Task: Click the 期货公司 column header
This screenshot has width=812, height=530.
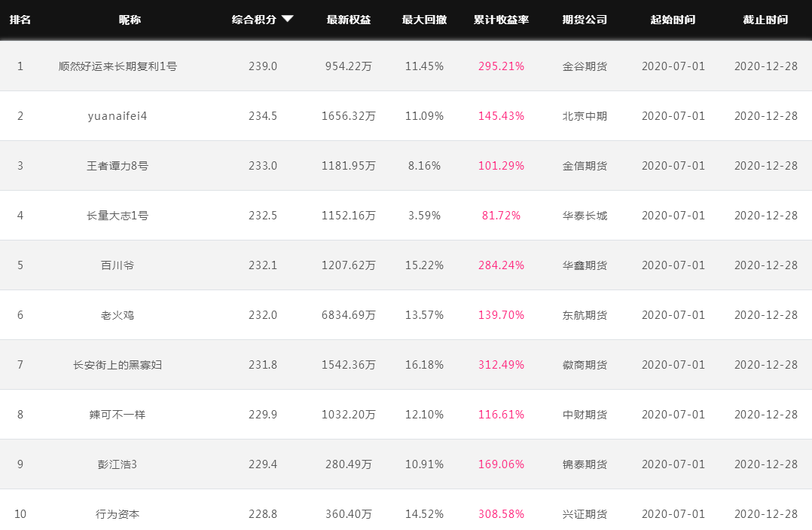Action: pos(585,20)
